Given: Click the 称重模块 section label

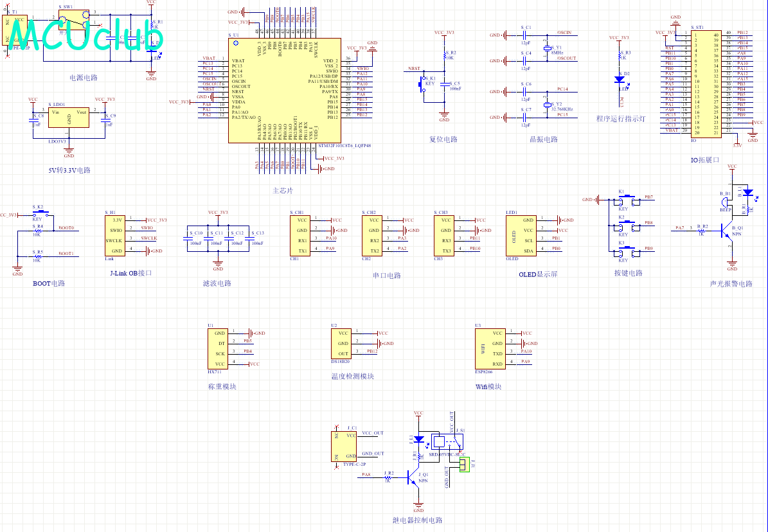Looking at the screenshot, I should point(222,387).
